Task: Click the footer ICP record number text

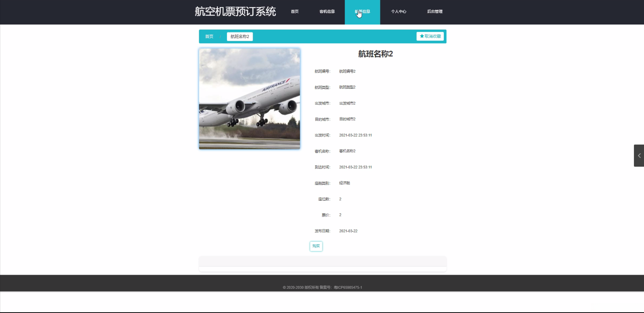Action: pos(348,287)
